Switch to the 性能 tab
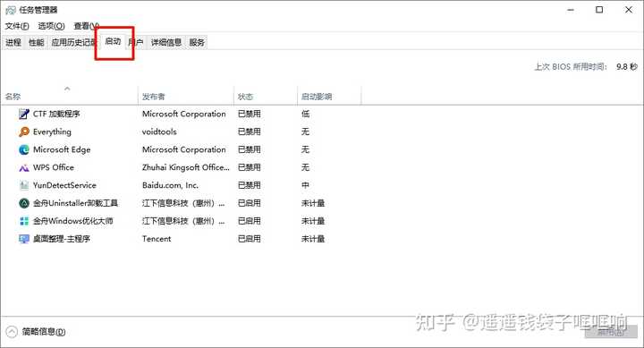 36,42
